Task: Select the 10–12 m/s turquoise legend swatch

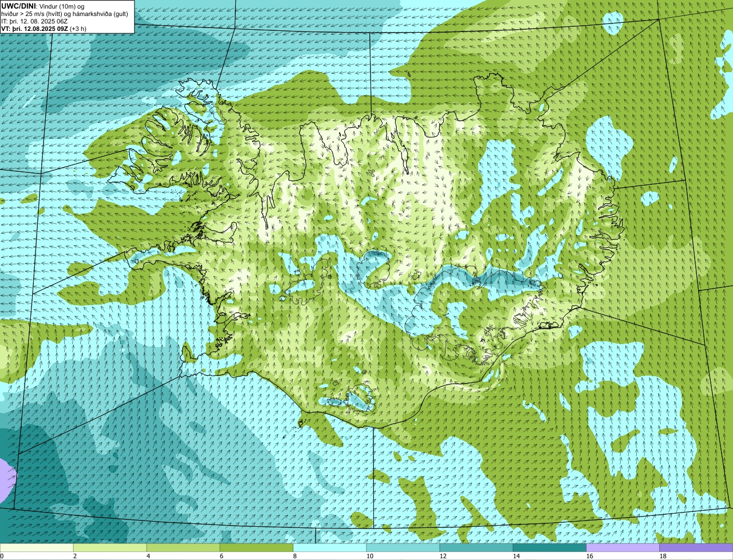Action: pos(403,548)
